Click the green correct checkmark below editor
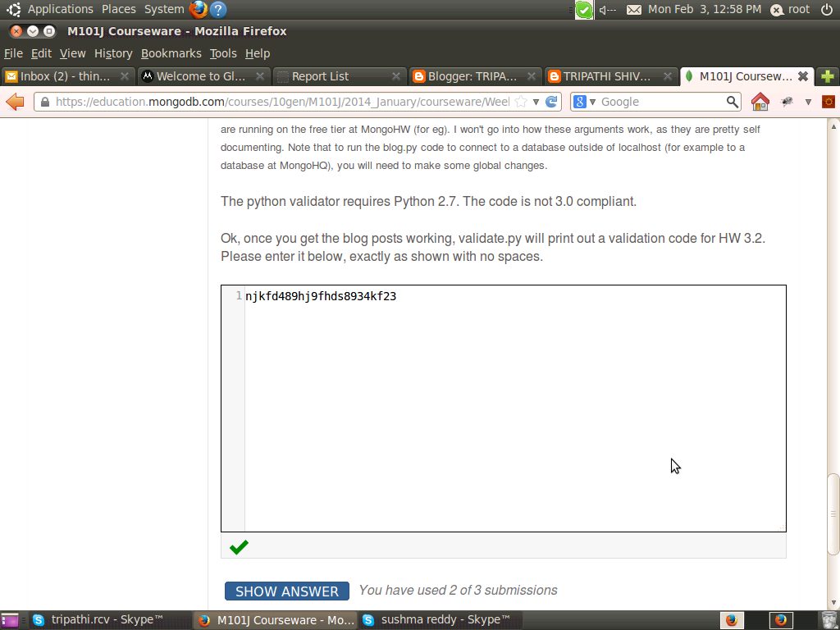 coord(239,547)
